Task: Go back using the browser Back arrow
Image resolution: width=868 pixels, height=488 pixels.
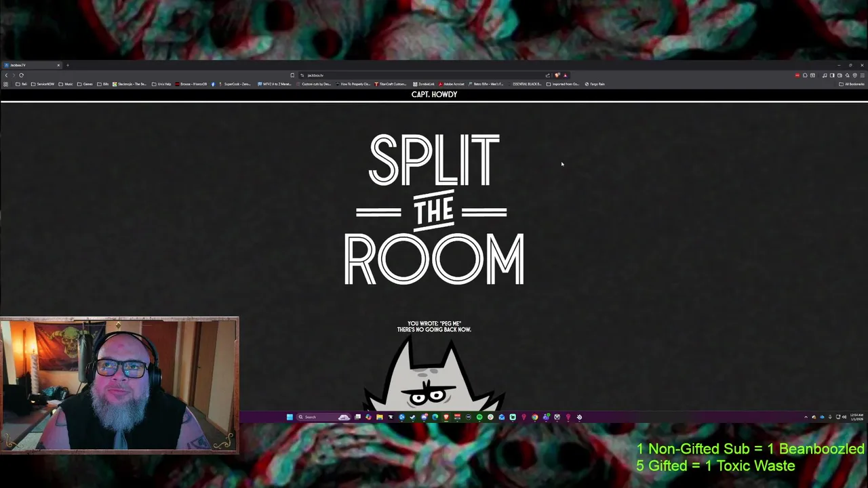Action: (6, 75)
